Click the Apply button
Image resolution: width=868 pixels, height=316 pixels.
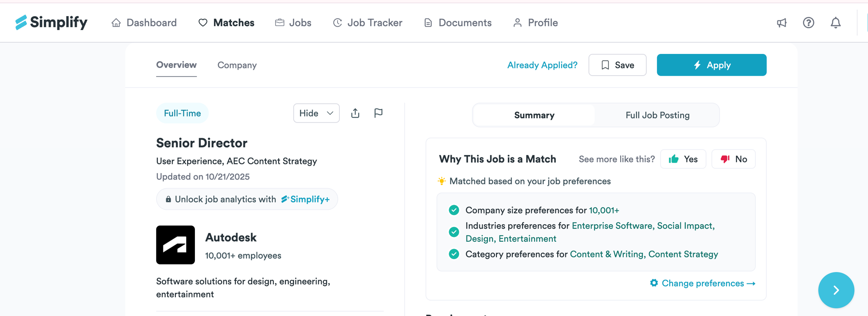point(711,65)
